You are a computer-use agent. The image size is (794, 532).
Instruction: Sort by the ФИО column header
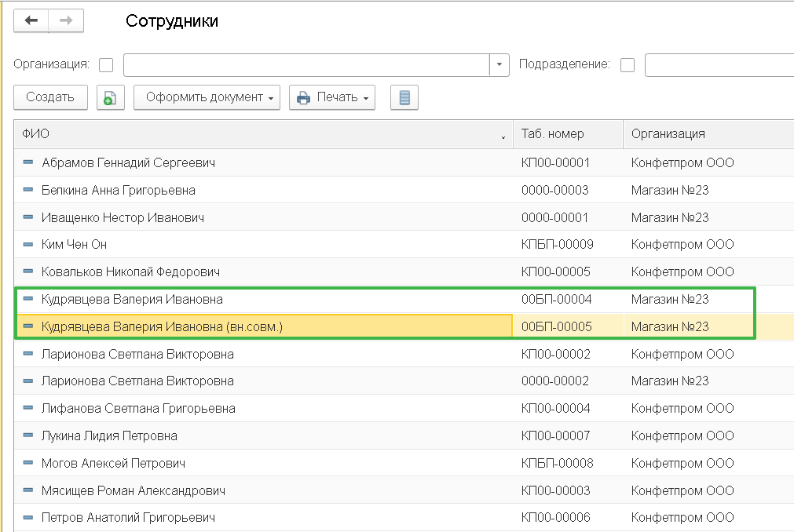tap(263, 134)
